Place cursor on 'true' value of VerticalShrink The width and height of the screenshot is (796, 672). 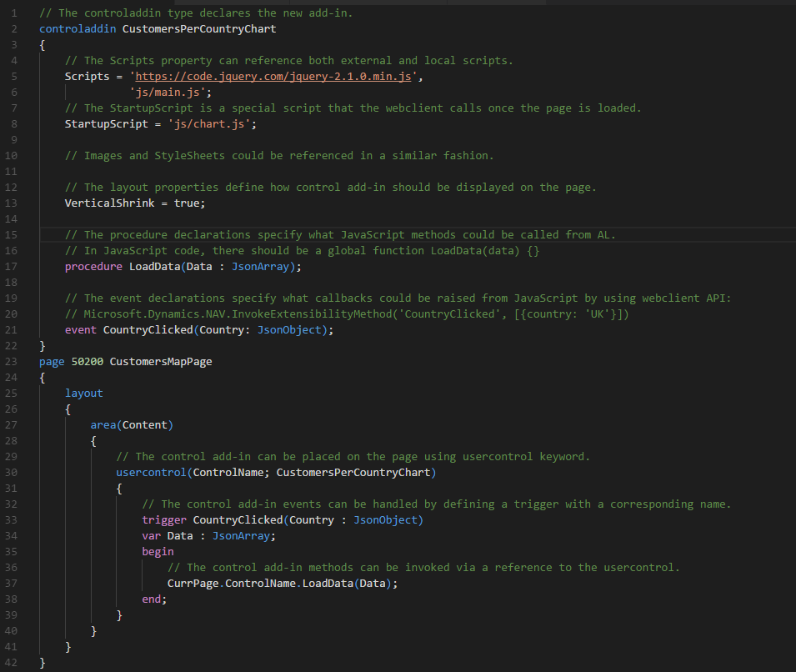point(187,203)
